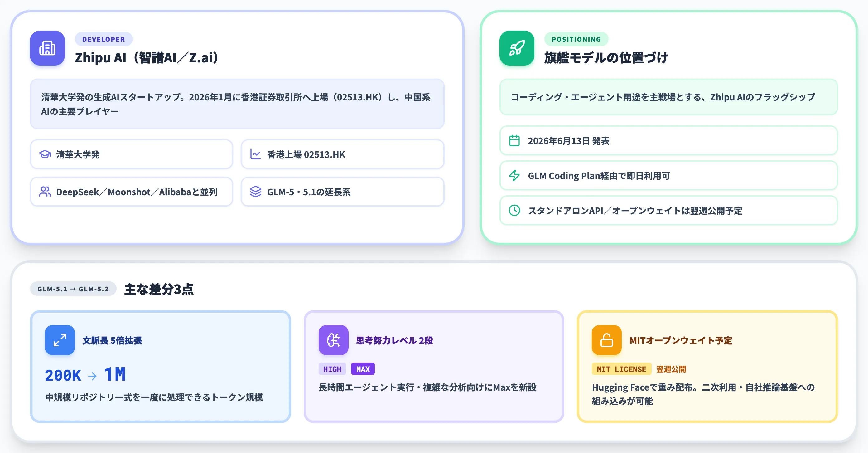This screenshot has height=453, width=868.
Task: Click the MAX level tag
Action: pos(363,369)
